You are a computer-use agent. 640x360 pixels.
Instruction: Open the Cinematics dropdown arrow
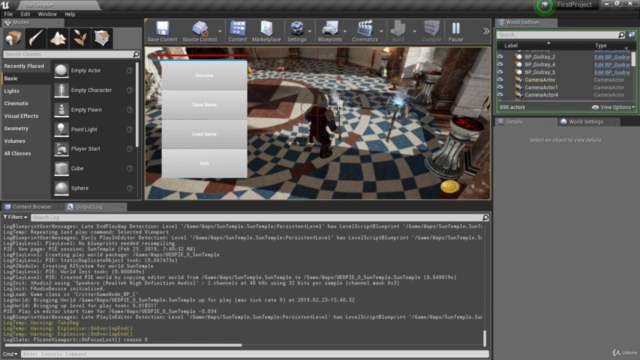pos(381,31)
